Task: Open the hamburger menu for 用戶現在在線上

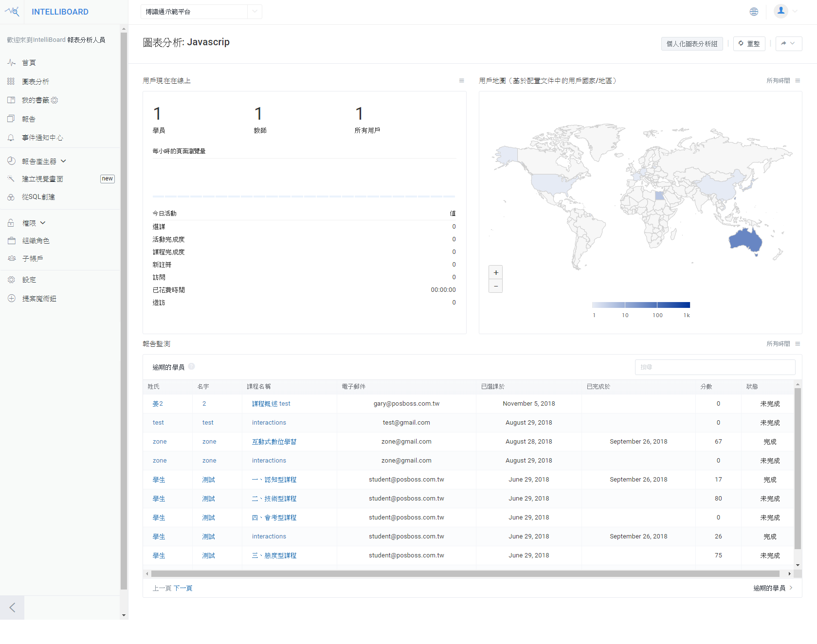Action: tap(461, 81)
